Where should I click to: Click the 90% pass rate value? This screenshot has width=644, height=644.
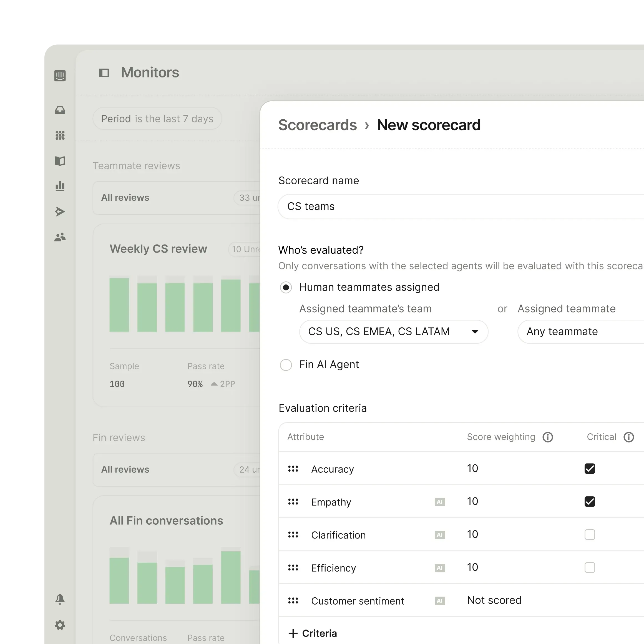point(195,384)
